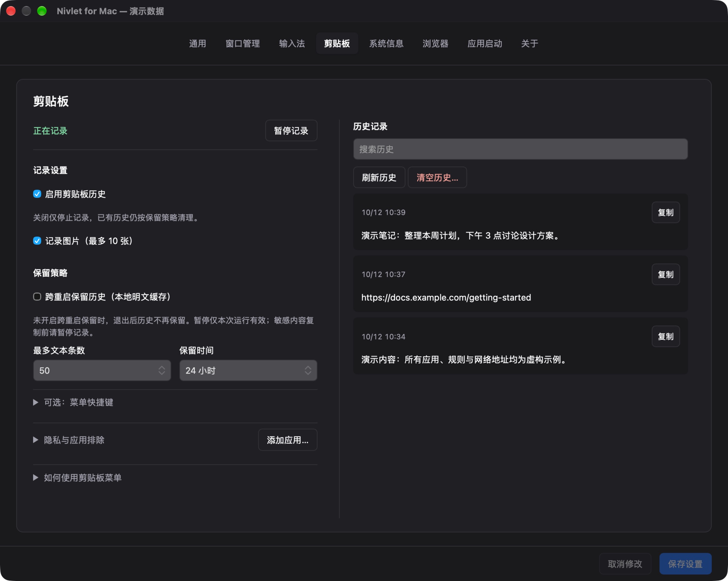Focus the 搜索历史 search field
The width and height of the screenshot is (728, 581).
(x=520, y=149)
